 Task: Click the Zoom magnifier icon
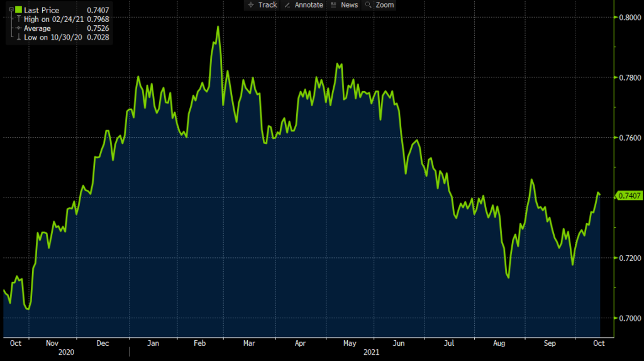tap(368, 5)
